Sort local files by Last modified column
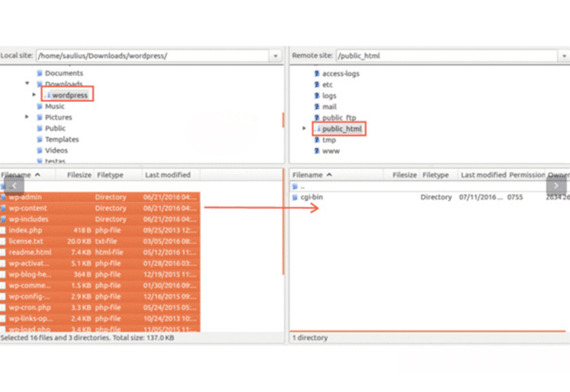570x392 pixels. pyautogui.click(x=171, y=175)
